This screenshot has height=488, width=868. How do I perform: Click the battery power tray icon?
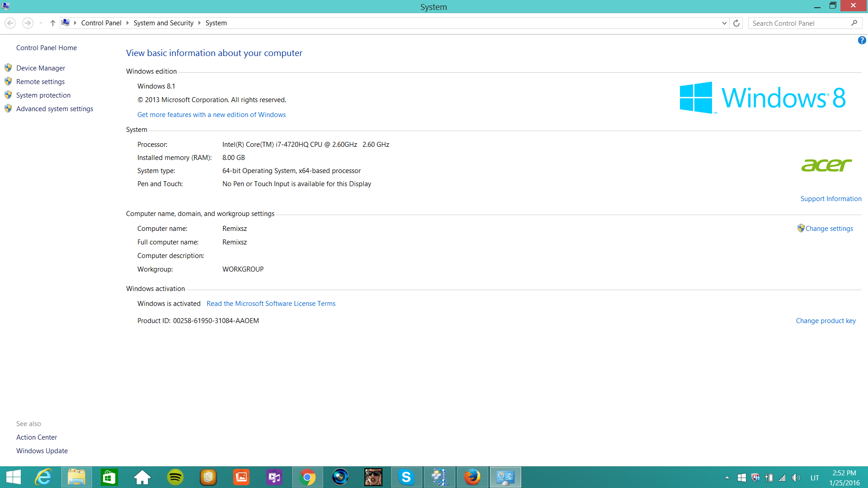[769, 478]
